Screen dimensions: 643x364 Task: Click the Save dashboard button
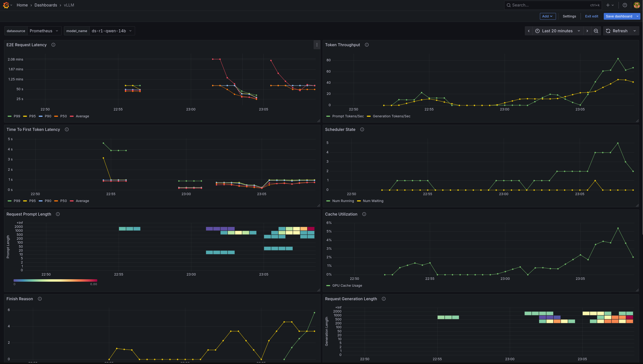coord(619,16)
